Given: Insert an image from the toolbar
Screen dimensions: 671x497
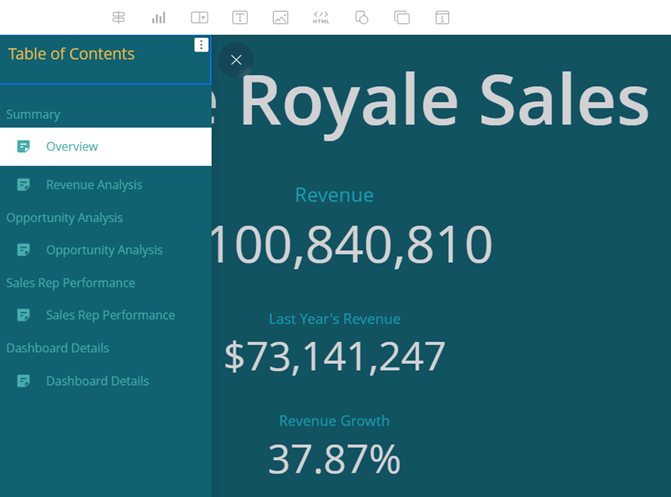Looking at the screenshot, I should pos(280,18).
